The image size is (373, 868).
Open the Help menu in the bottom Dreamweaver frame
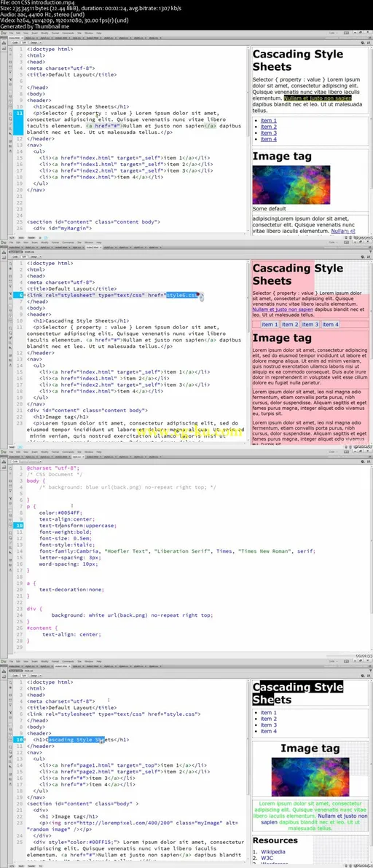point(99,660)
